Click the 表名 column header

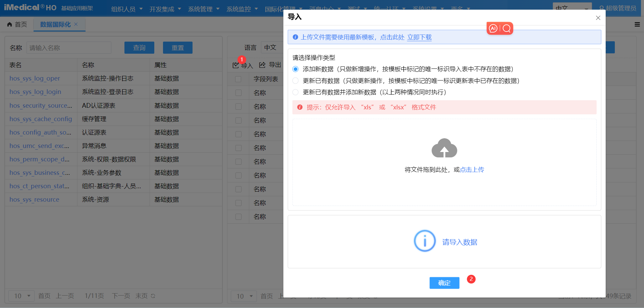click(x=41, y=65)
